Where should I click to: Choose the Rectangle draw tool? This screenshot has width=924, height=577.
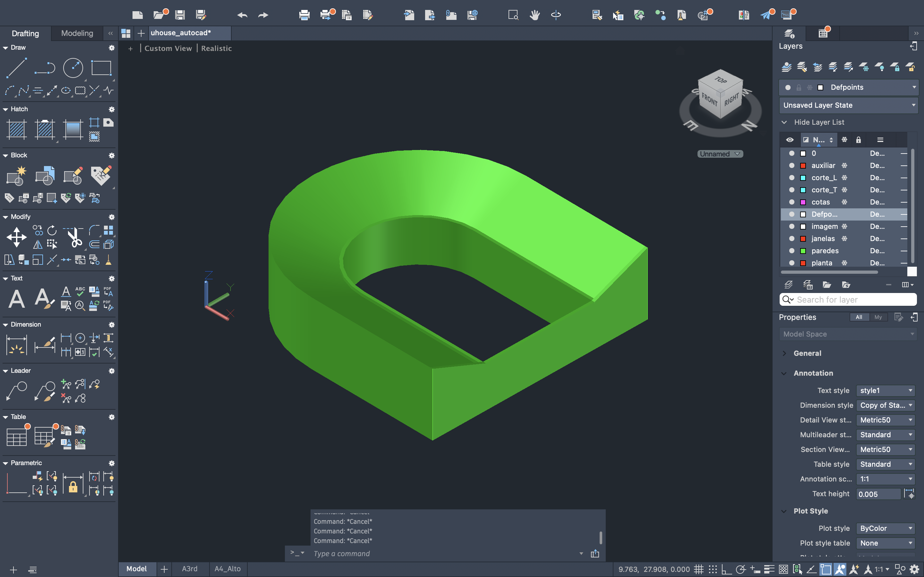click(101, 68)
